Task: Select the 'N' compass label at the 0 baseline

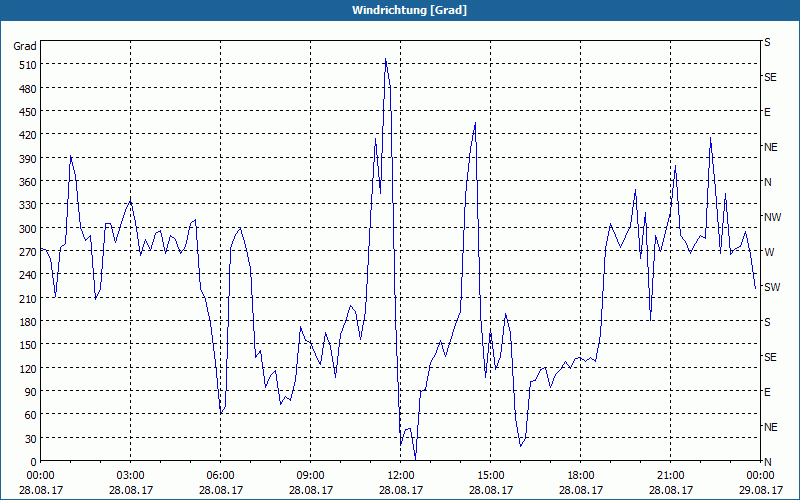Action: click(767, 462)
